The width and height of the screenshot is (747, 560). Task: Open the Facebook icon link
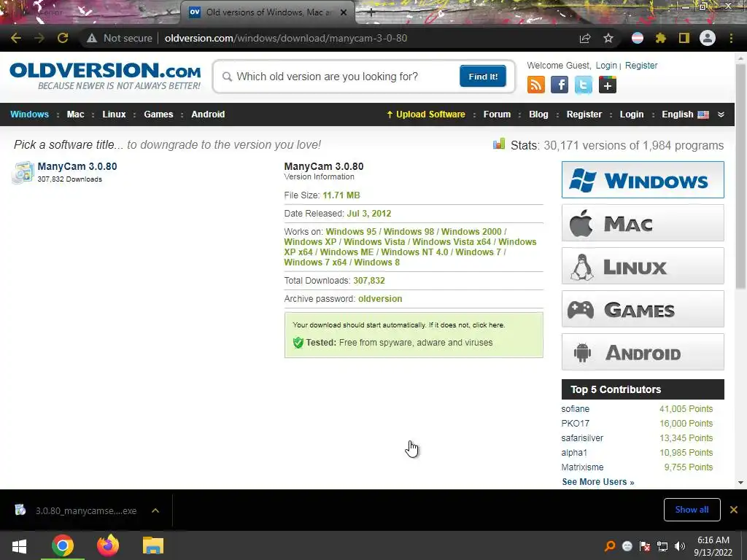pos(560,85)
